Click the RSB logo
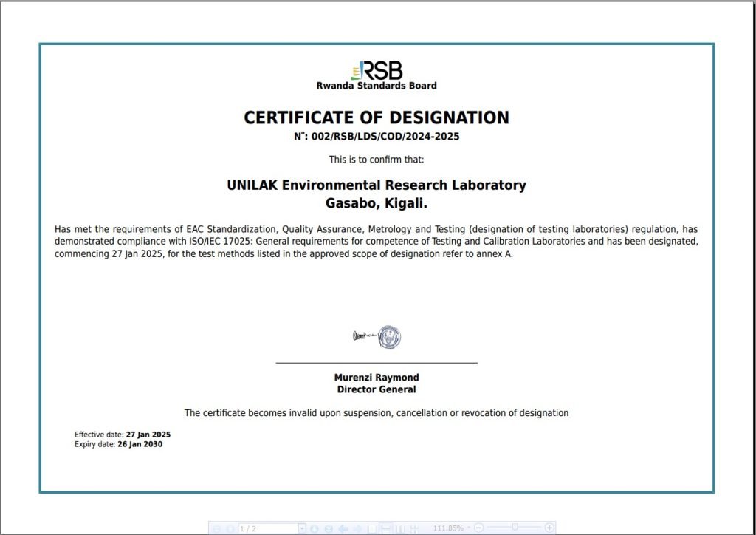 (x=377, y=70)
